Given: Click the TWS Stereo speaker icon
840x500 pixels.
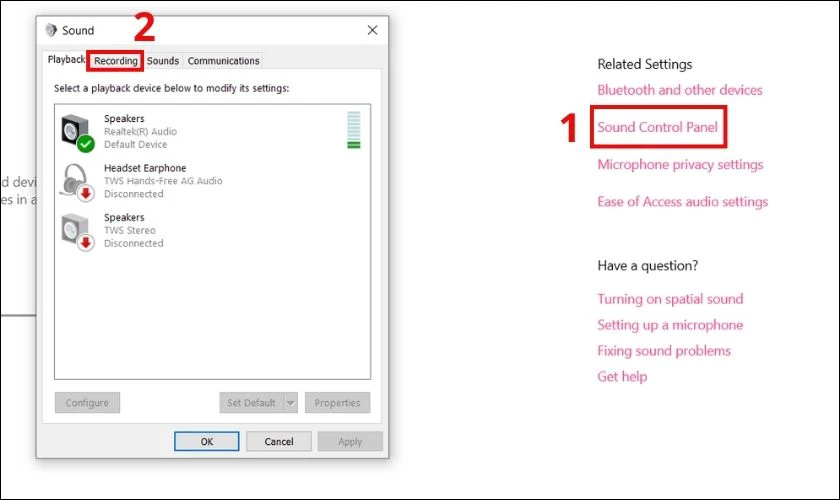Looking at the screenshot, I should (x=77, y=232).
